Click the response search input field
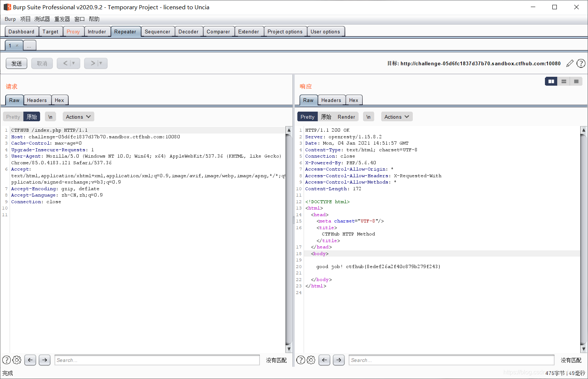The height and width of the screenshot is (379, 588). coord(451,360)
